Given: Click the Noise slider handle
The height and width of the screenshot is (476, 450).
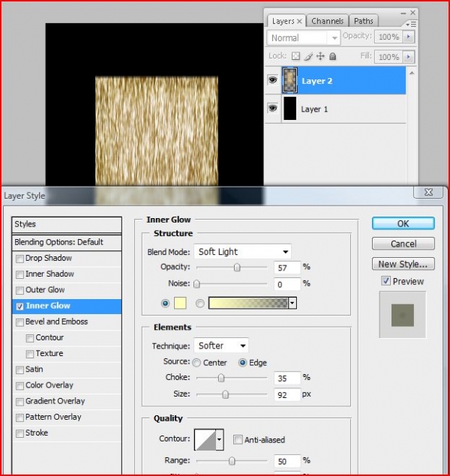Looking at the screenshot, I should pos(196,284).
